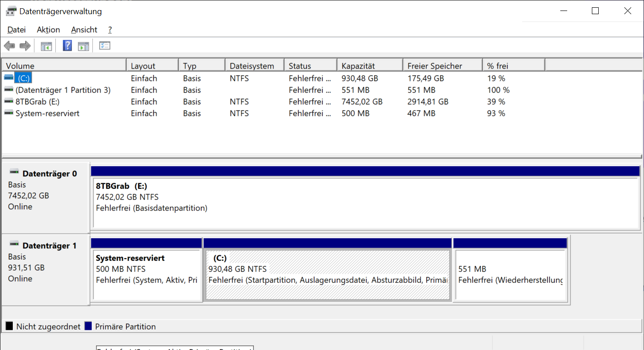Click the drive icon of the System-reserviert row
Image resolution: width=644 pixels, height=350 pixels.
[x=9, y=113]
